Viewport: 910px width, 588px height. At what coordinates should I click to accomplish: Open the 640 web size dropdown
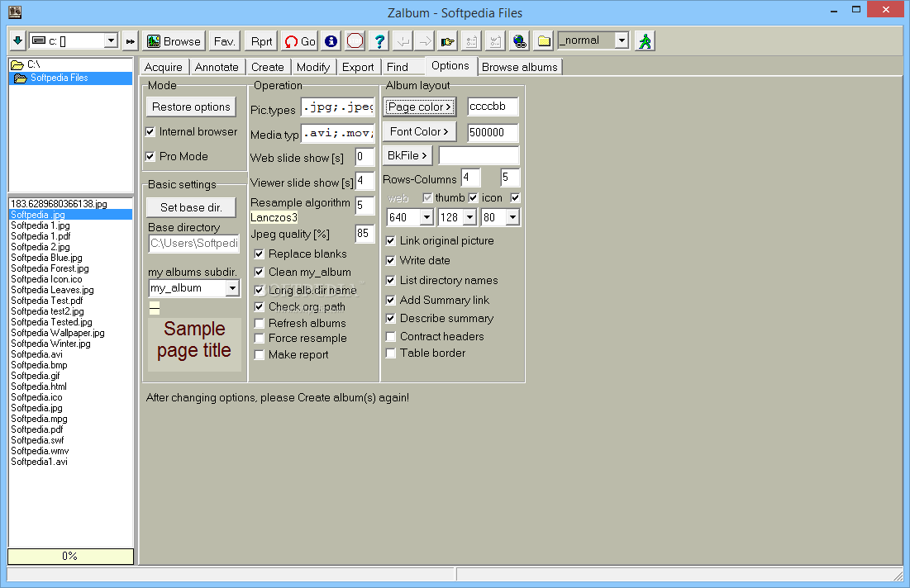coord(426,217)
